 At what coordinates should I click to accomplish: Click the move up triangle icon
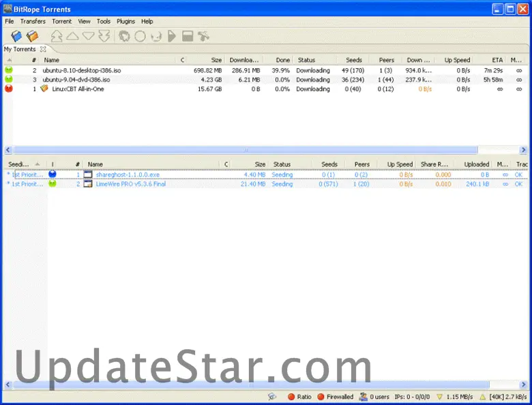pos(72,35)
